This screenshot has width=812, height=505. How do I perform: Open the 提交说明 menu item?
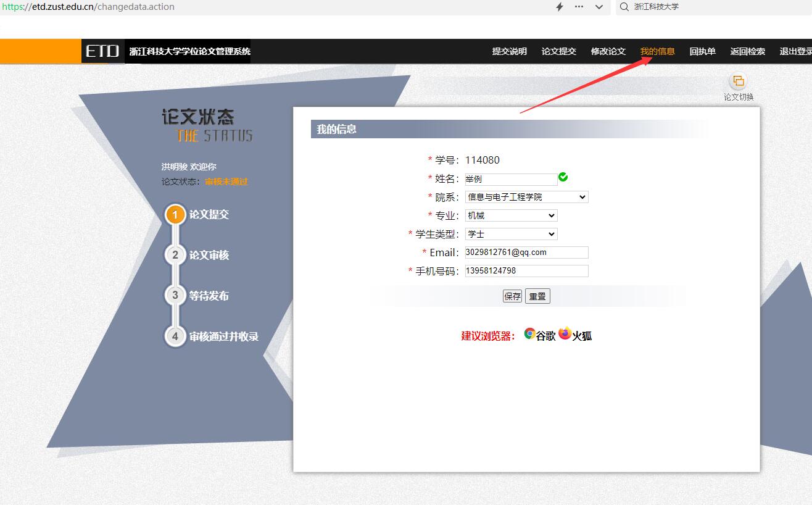tap(509, 51)
